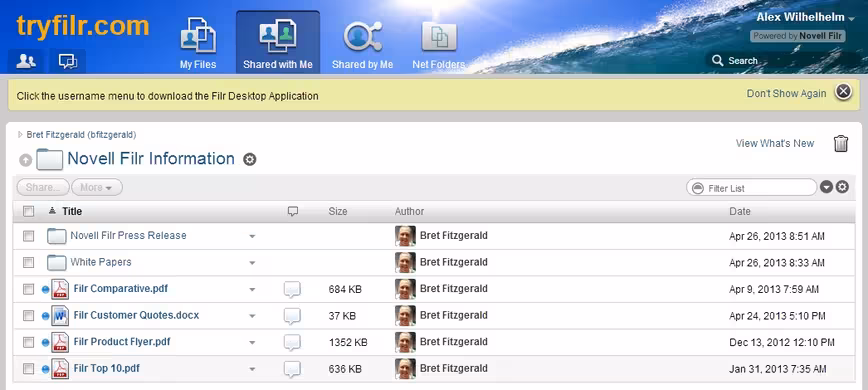Screen dimensions: 868x390
Task: Dismiss the yellow notification banner
Action: click(843, 91)
